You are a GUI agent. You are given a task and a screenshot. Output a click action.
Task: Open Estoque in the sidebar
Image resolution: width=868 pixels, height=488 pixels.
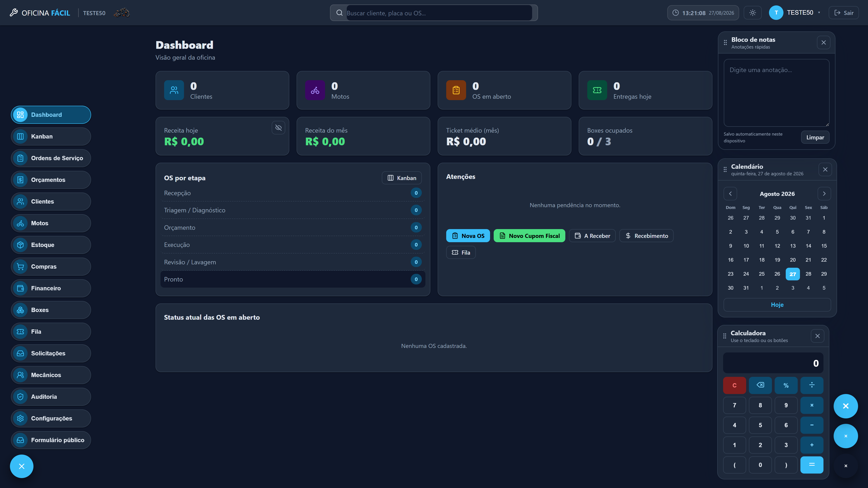pos(51,245)
